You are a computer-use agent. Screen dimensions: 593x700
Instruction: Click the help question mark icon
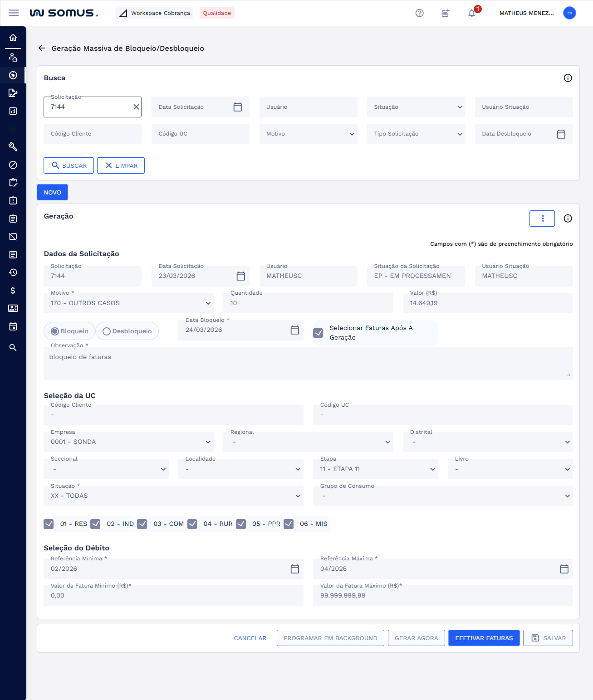tap(419, 13)
